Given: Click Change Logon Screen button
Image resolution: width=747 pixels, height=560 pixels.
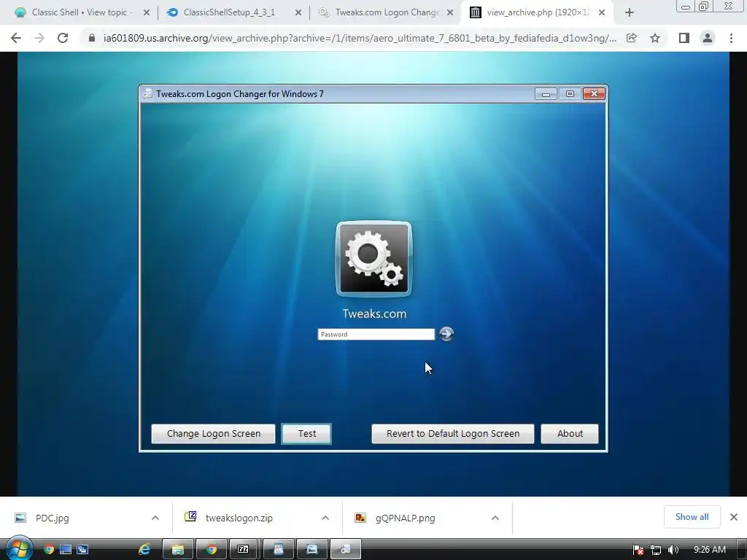Looking at the screenshot, I should [214, 434].
